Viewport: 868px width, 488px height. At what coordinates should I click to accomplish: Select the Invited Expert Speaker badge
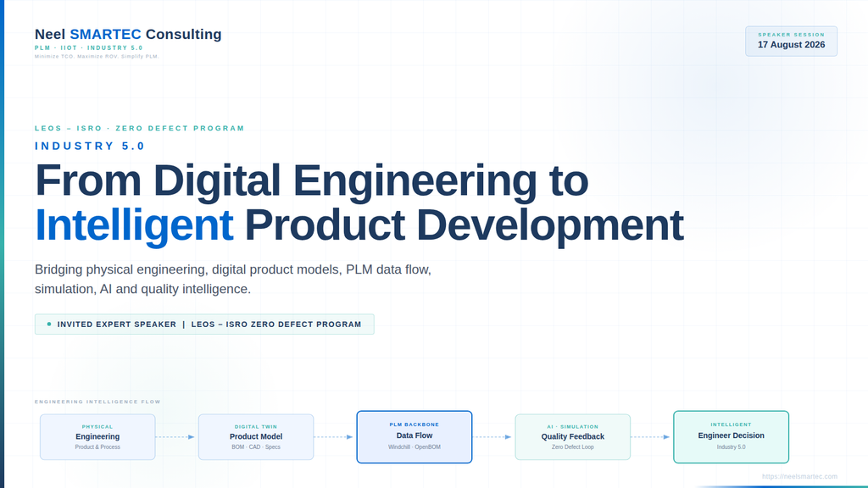pos(204,324)
